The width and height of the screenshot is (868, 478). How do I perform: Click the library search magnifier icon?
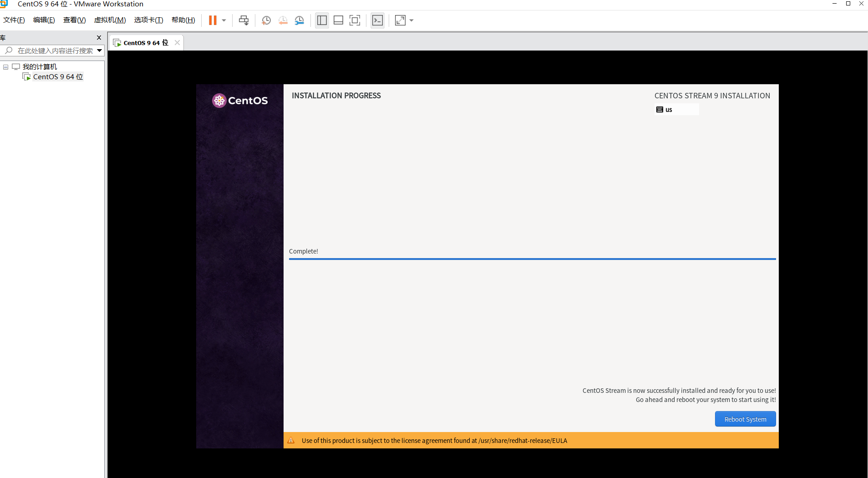(9, 50)
